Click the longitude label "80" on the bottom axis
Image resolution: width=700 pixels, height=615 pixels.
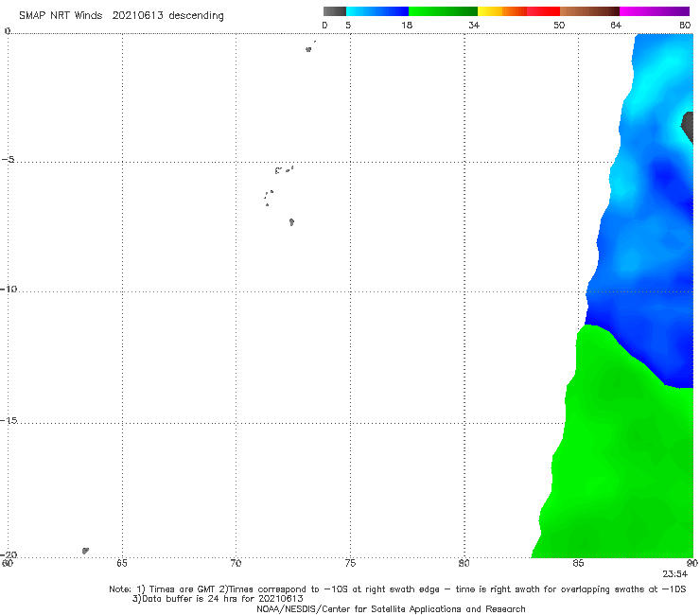[x=464, y=563]
